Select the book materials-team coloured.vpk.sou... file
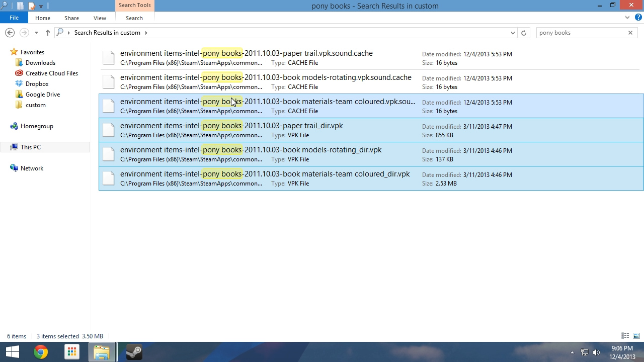Screen dimensions: 644x362 coord(371,106)
